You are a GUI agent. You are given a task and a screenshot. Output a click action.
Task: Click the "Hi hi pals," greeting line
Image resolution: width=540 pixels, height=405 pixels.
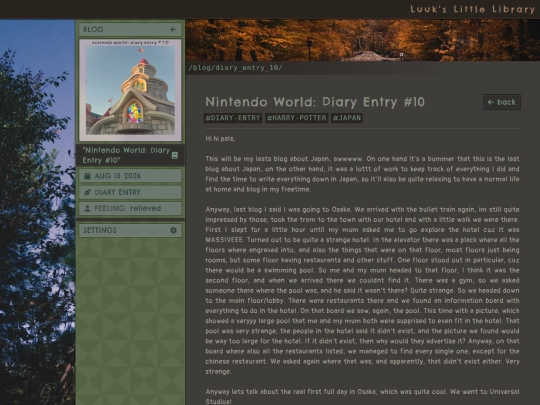coord(220,139)
